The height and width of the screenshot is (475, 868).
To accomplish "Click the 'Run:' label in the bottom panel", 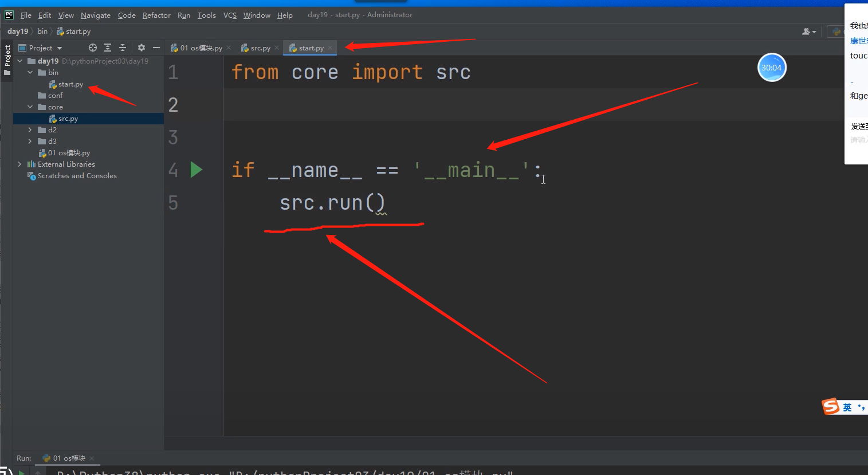I will pyautogui.click(x=24, y=458).
